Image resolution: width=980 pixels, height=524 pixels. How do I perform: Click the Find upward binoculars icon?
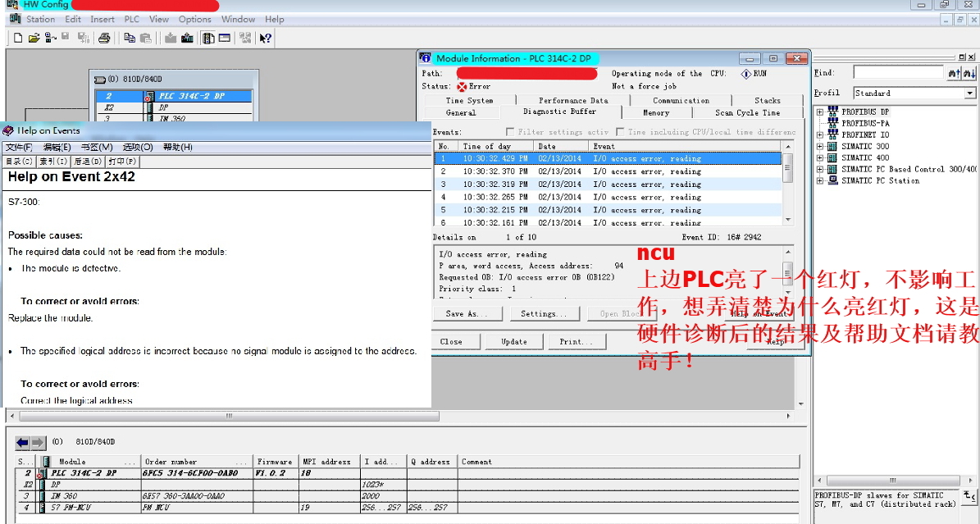pos(954,73)
